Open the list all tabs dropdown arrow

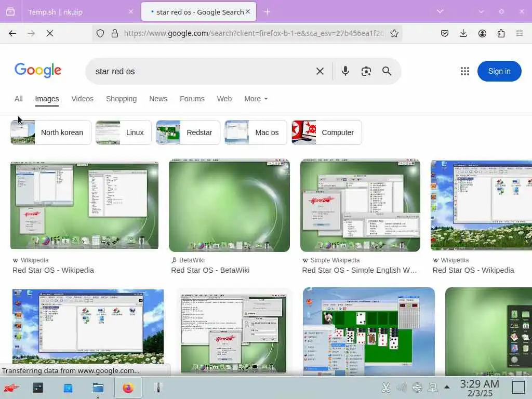point(440,11)
